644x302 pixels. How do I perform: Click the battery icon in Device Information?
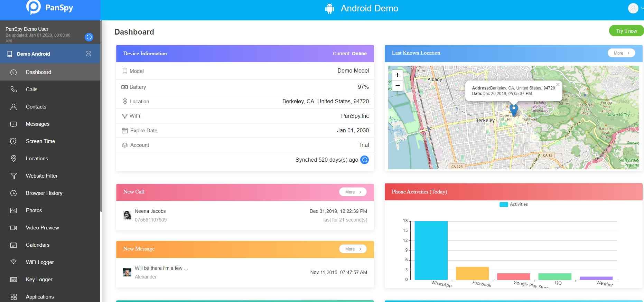(124, 87)
